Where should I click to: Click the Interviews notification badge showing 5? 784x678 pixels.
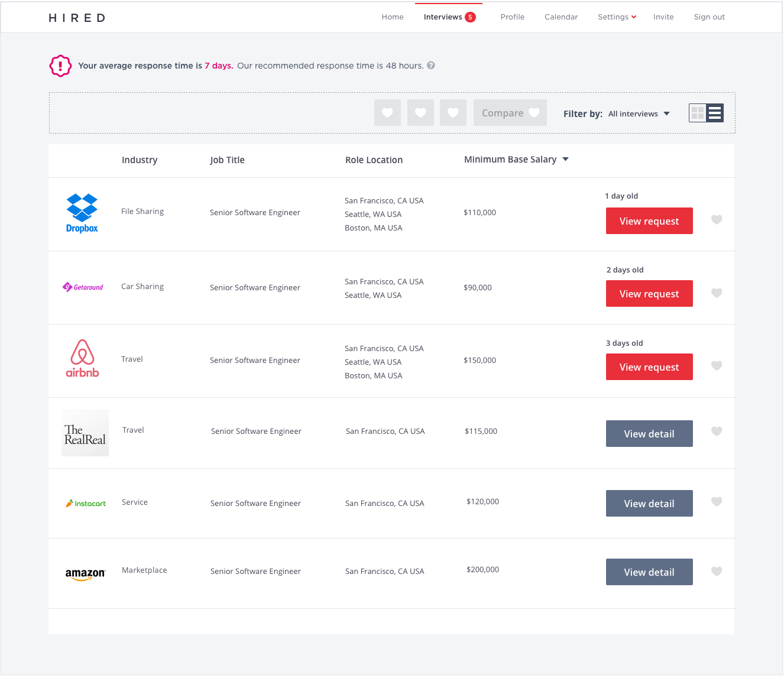[x=470, y=17]
